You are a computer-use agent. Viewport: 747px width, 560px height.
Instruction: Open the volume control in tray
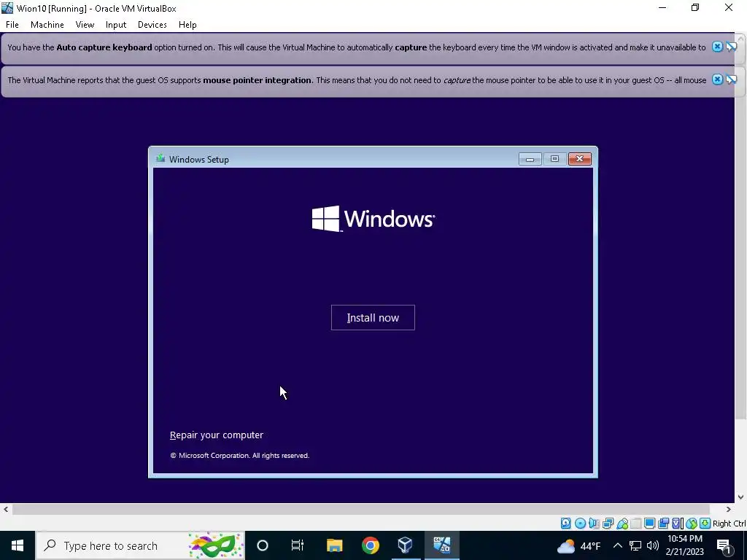point(653,545)
